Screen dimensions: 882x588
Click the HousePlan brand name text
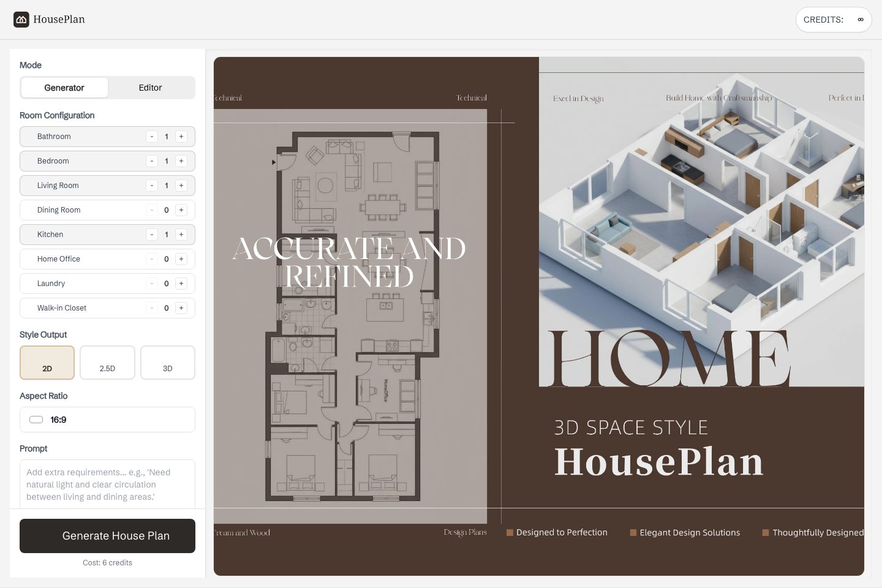[x=59, y=20]
